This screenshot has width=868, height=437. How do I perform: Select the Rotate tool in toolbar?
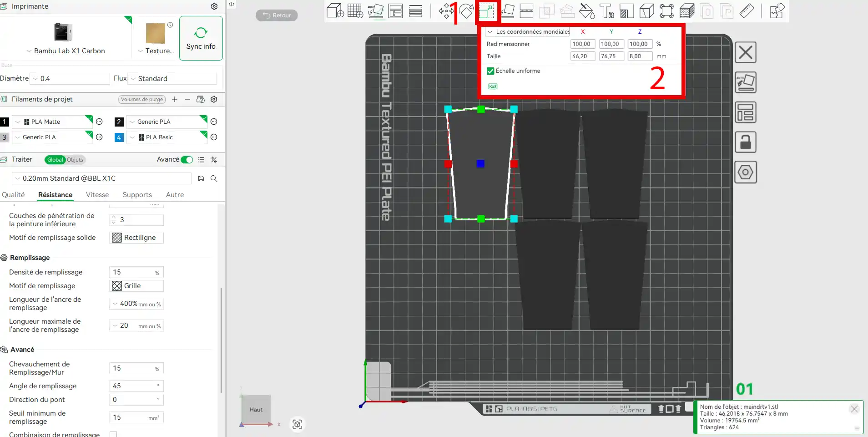coord(466,11)
